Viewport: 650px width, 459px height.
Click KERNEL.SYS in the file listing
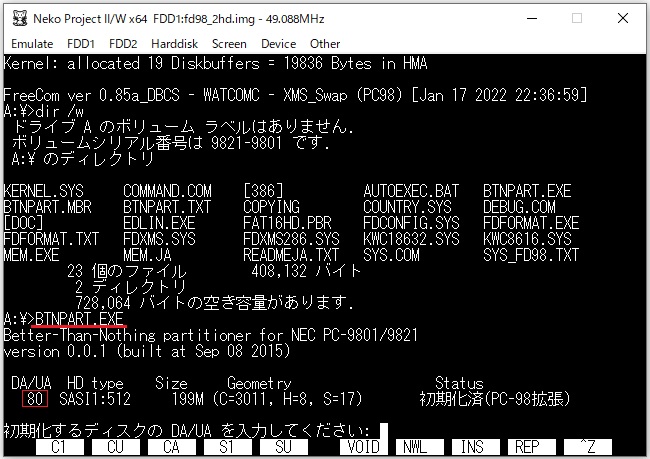(44, 191)
